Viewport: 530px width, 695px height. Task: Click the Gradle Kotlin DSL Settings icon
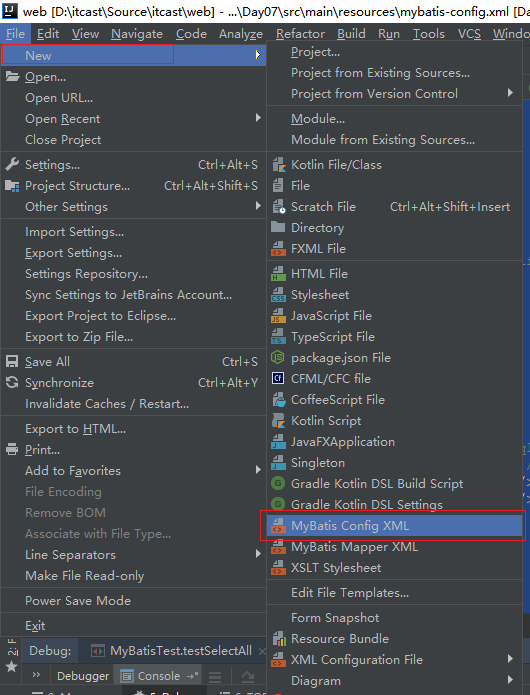point(278,504)
